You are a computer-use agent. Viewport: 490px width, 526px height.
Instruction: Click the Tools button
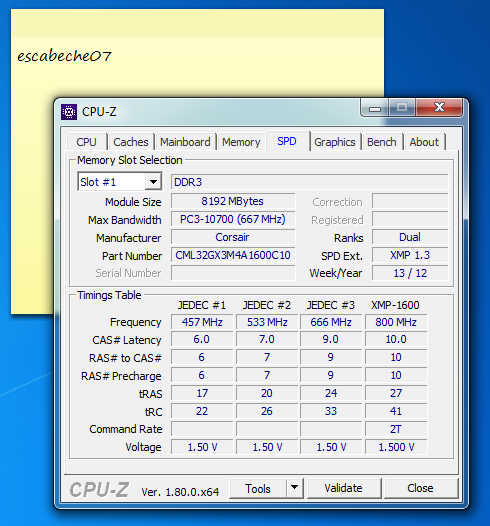258,488
